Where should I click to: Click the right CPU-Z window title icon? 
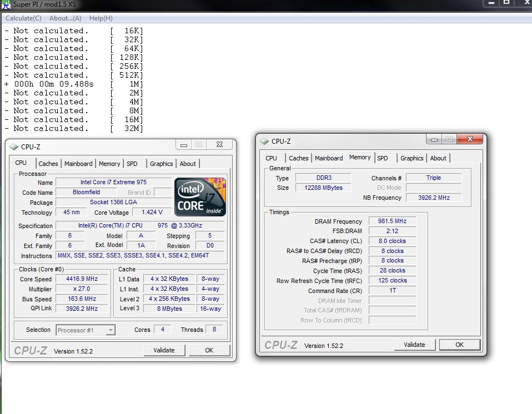pos(264,142)
